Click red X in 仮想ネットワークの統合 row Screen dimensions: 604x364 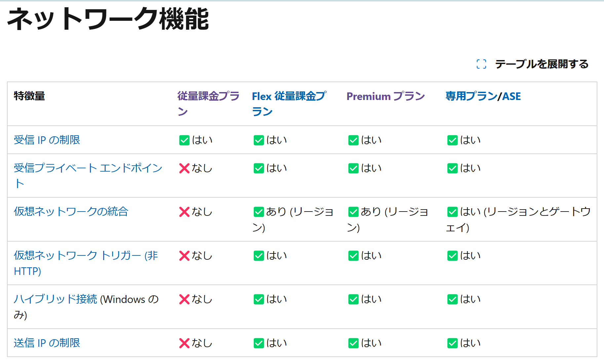coord(184,212)
